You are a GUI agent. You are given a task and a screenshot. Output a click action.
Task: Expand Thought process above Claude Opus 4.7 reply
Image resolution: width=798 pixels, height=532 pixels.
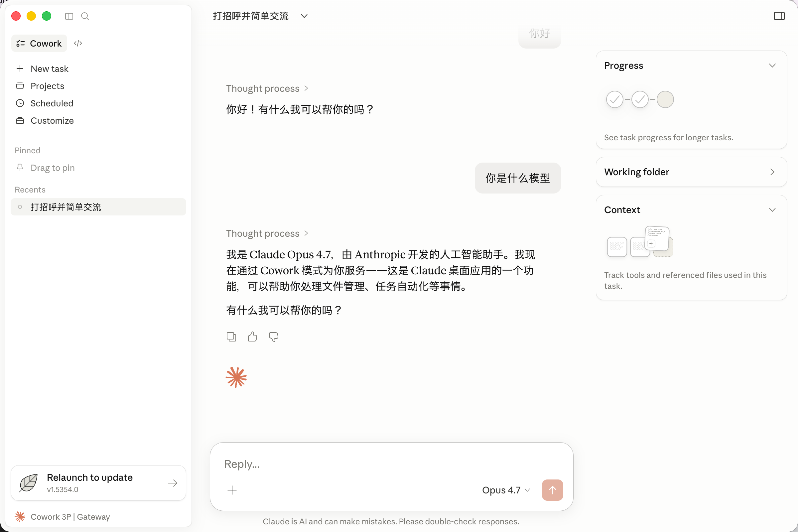click(267, 233)
